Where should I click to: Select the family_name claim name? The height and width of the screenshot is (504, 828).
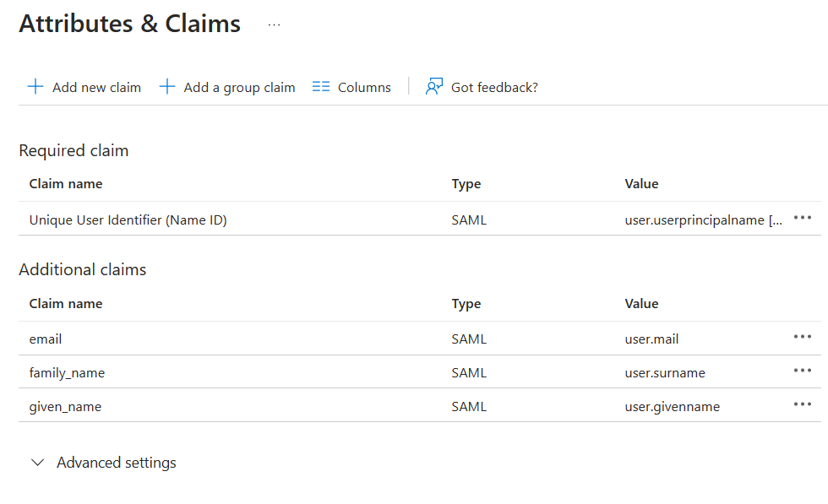(x=67, y=373)
